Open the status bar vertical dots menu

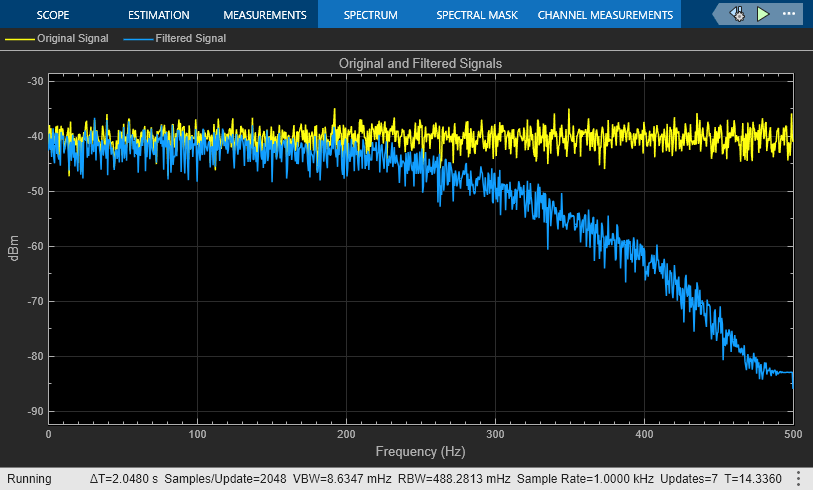click(x=799, y=479)
